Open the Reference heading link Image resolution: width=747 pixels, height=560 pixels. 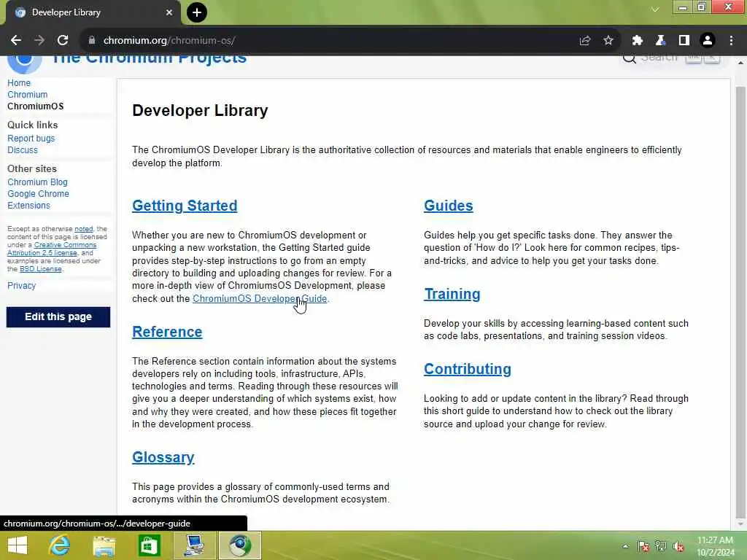167,332
